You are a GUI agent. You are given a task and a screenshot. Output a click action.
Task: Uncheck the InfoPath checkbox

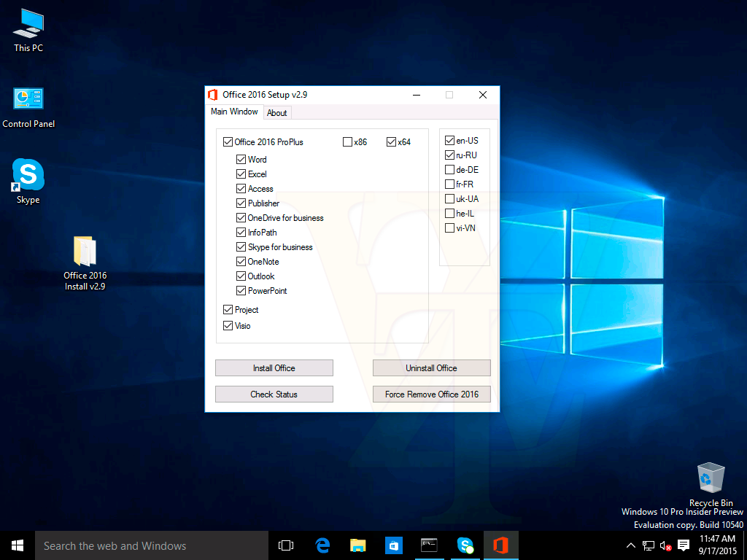pyautogui.click(x=241, y=233)
